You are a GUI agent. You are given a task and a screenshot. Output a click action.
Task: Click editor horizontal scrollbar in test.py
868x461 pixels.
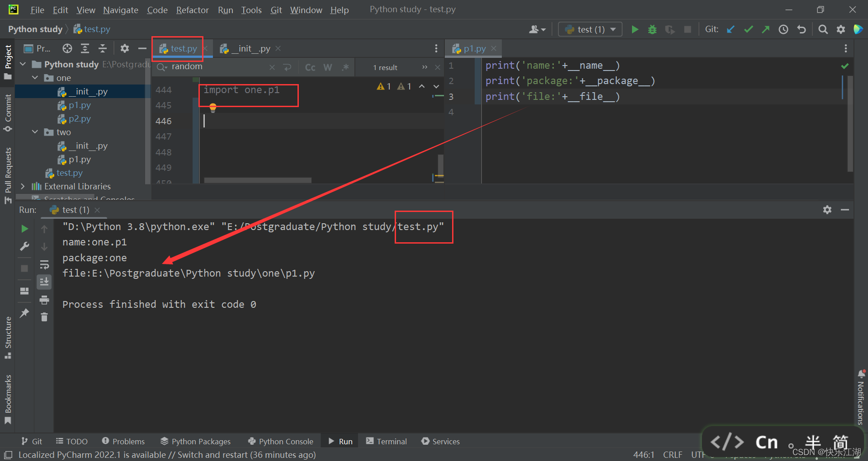(x=258, y=180)
